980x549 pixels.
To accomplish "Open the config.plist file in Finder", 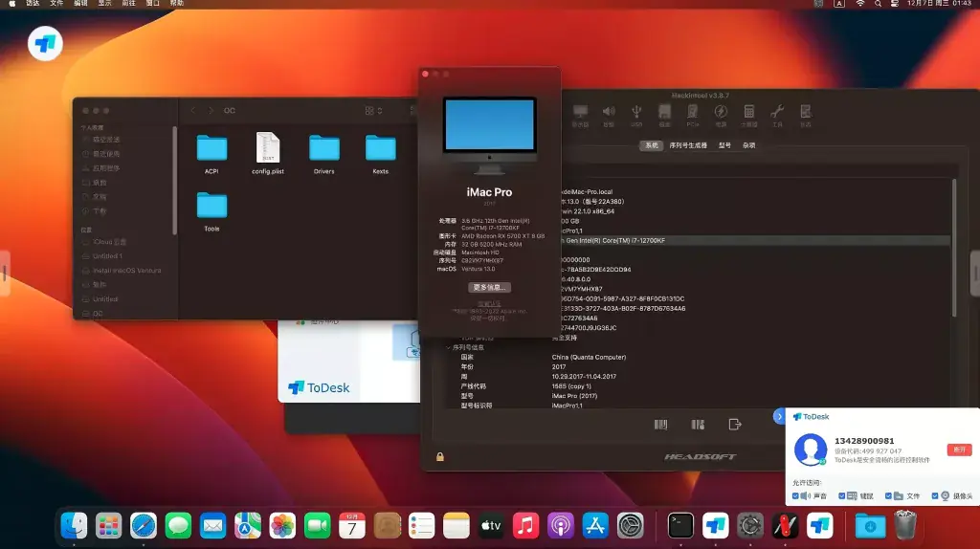I will [268, 154].
